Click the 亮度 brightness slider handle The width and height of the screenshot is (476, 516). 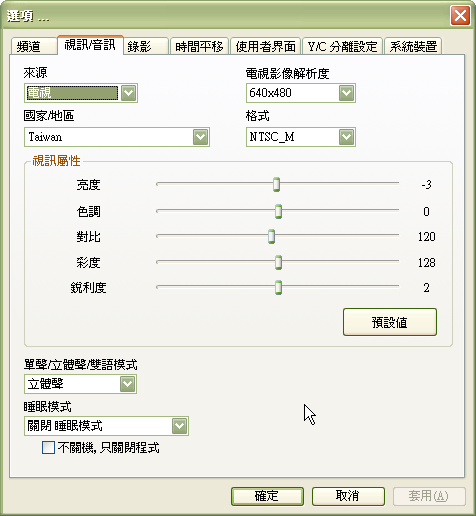click(x=276, y=184)
